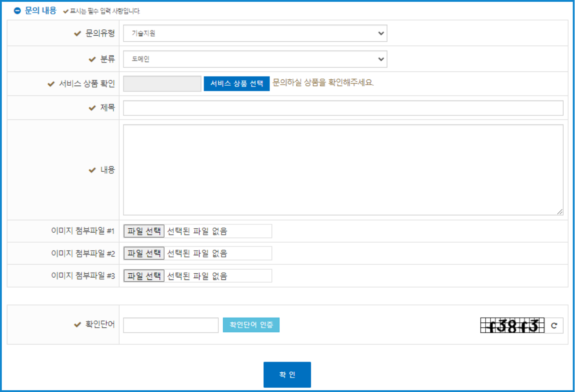Image resolution: width=575 pixels, height=392 pixels.
Task: Choose file for 이미지 첨부파일 #2
Action: click(x=144, y=253)
